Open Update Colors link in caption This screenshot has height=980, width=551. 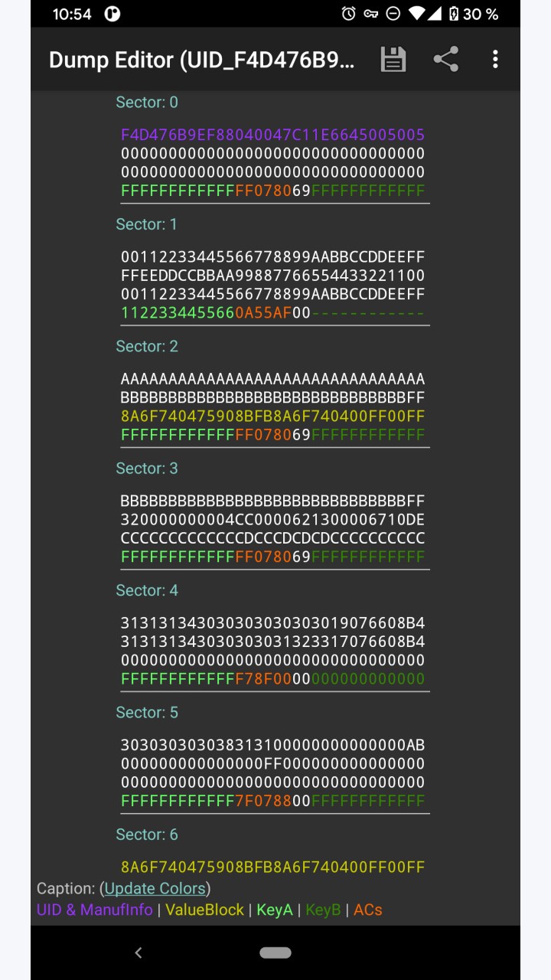(155, 888)
